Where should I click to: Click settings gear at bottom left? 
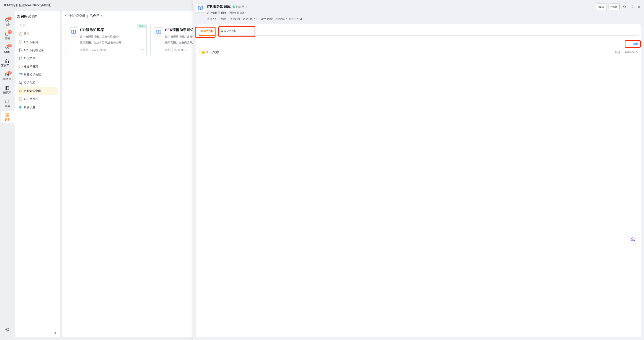(x=7, y=330)
